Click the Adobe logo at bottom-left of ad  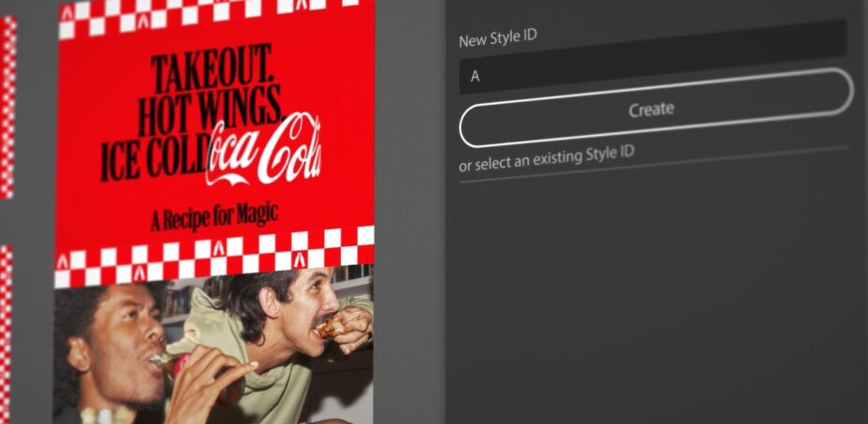click(x=63, y=262)
